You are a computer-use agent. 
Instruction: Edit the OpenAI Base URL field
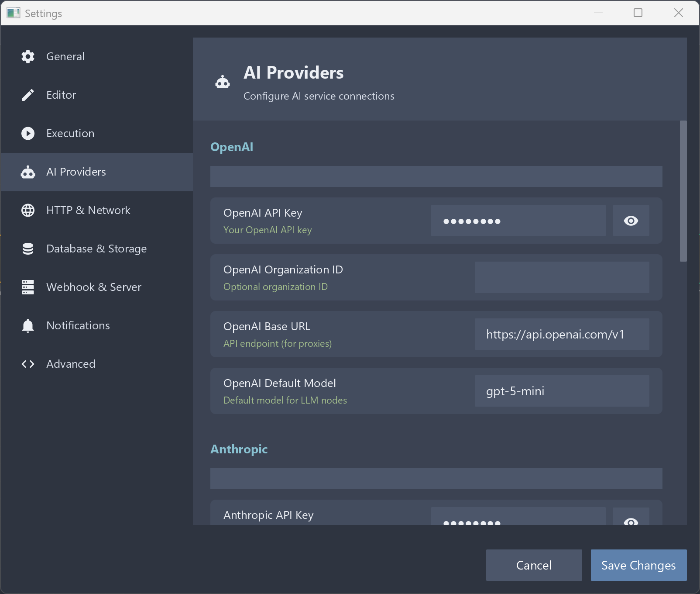562,334
